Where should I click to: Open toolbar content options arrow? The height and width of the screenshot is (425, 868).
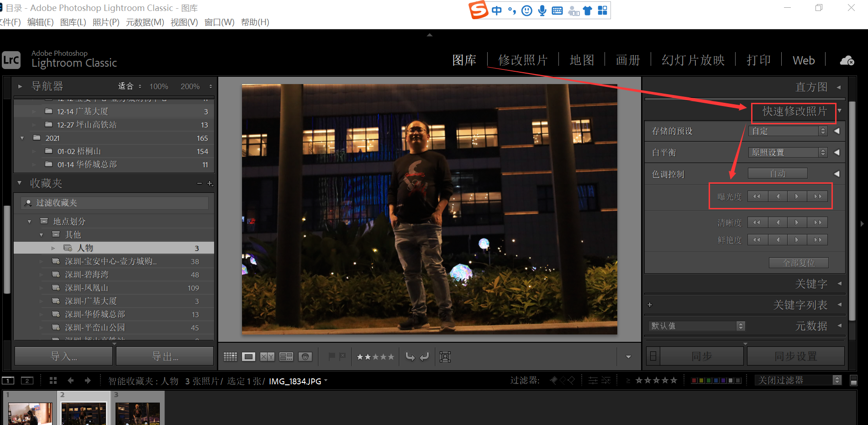[x=628, y=357]
